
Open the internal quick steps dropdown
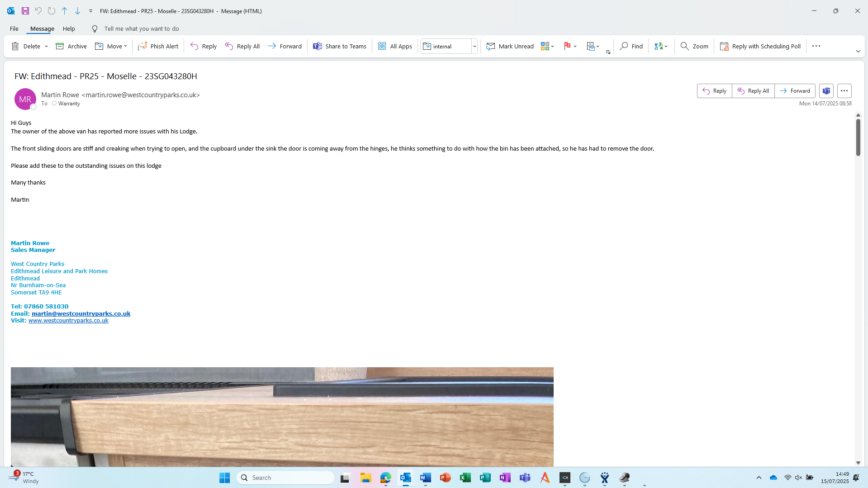[x=474, y=46]
